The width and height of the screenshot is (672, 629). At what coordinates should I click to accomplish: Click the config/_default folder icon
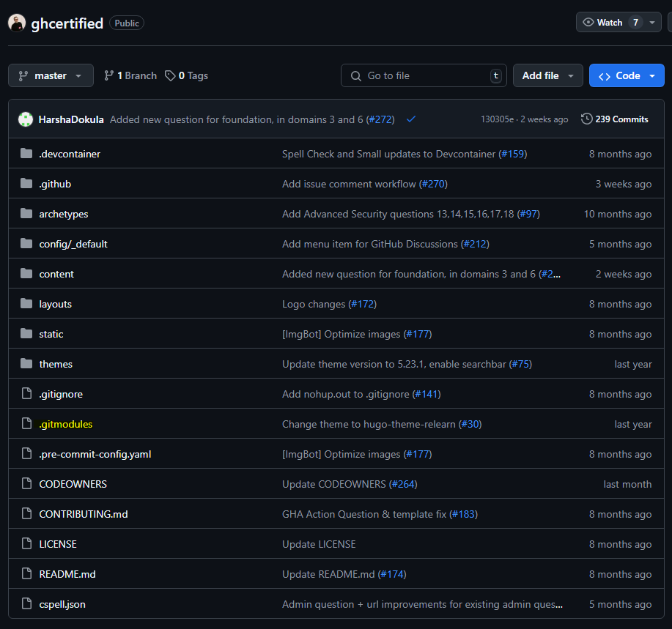(26, 243)
